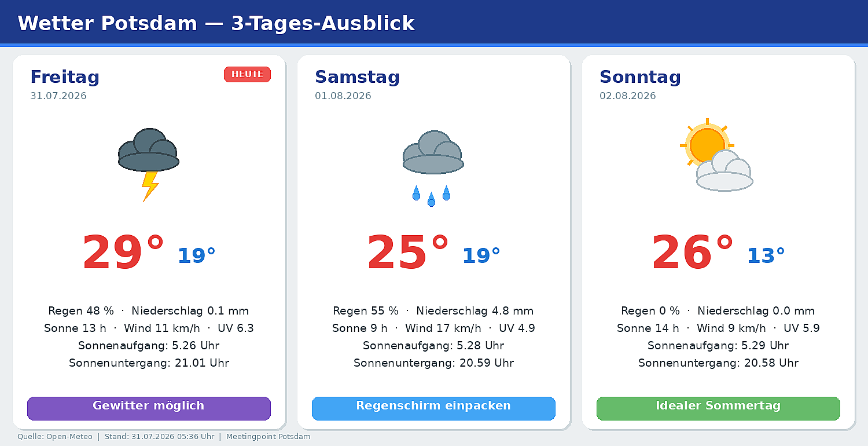
Task: Click Sunday's high temperature 26°
Action: coord(693,253)
